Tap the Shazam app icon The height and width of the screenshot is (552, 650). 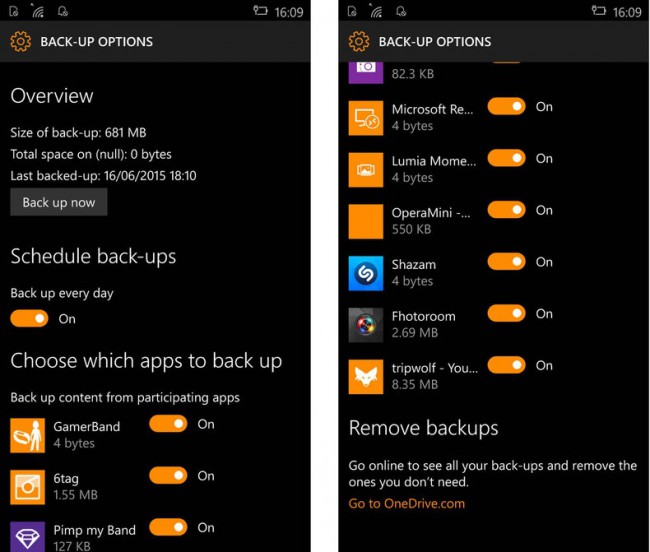click(x=366, y=274)
